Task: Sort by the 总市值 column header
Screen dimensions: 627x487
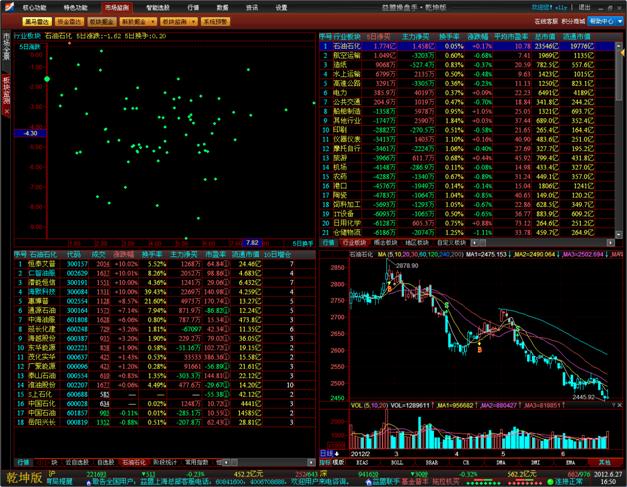Action: pos(545,36)
